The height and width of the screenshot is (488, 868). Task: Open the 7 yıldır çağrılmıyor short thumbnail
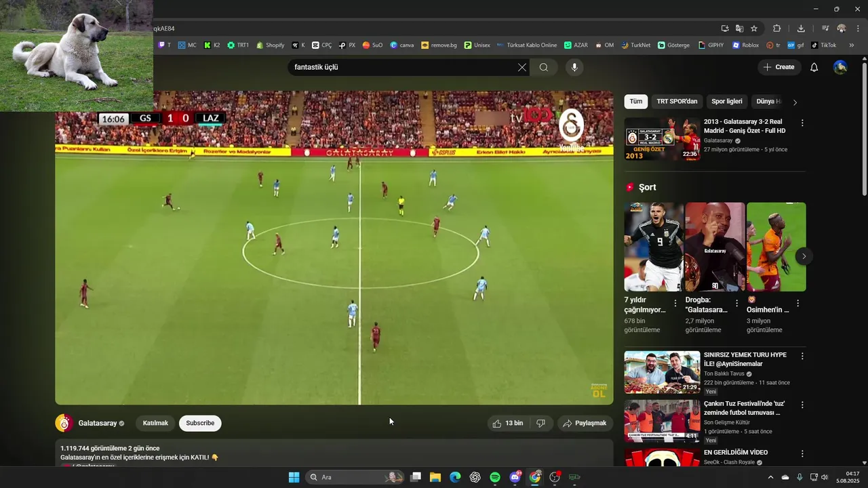654,247
